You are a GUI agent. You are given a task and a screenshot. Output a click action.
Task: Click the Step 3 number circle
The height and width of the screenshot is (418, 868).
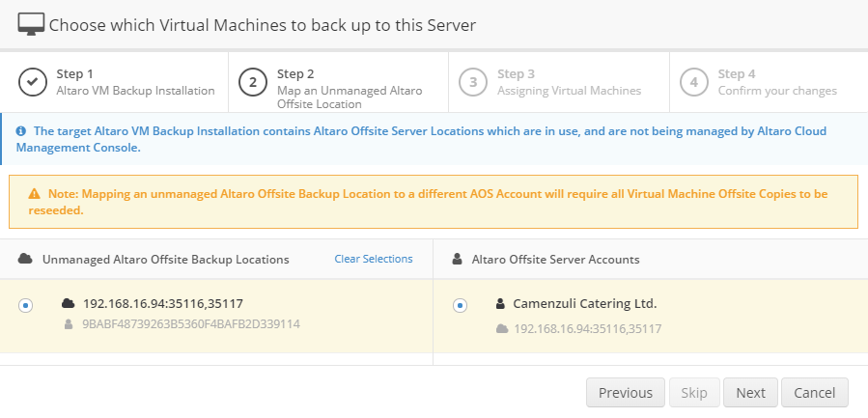(473, 82)
